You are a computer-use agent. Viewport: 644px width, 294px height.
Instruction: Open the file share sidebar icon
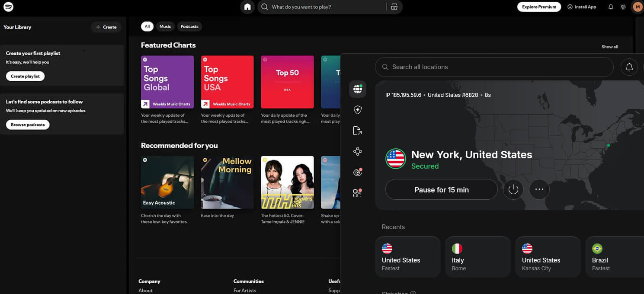(x=357, y=131)
